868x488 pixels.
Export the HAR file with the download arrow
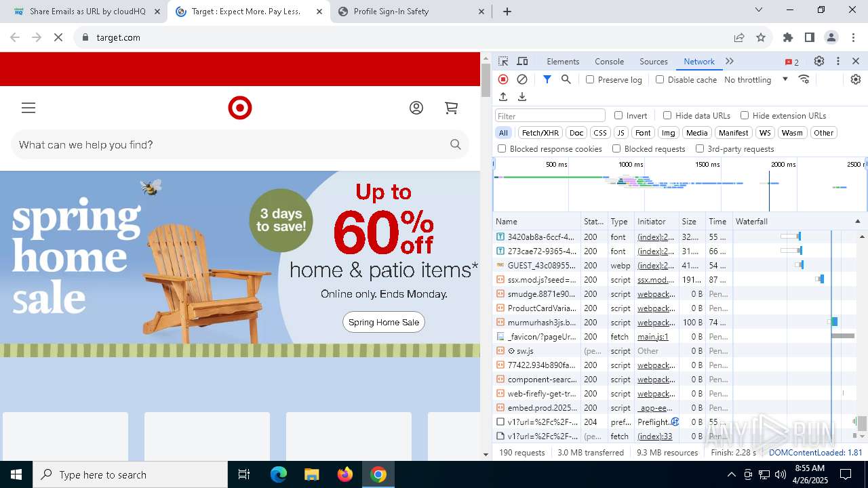(x=522, y=97)
